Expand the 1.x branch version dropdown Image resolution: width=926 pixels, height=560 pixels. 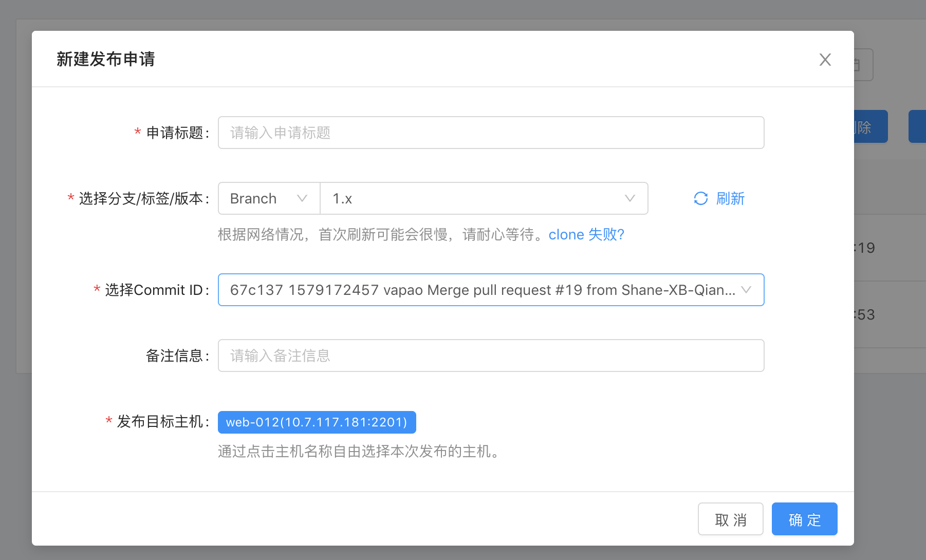(x=484, y=198)
